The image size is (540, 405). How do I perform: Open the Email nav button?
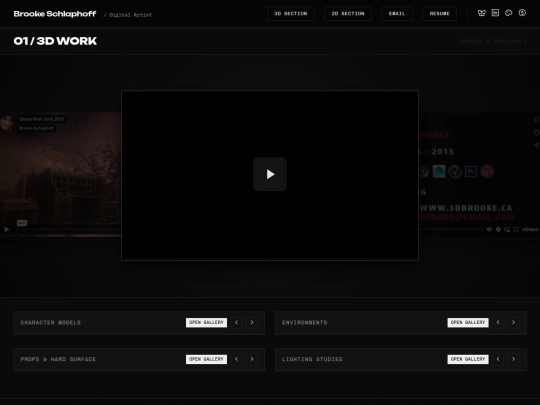(x=397, y=14)
